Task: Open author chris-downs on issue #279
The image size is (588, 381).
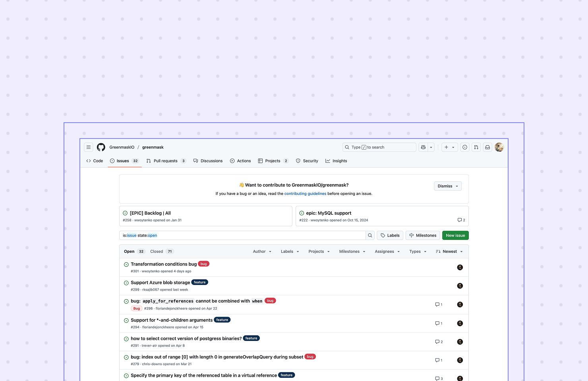Action: (x=152, y=364)
